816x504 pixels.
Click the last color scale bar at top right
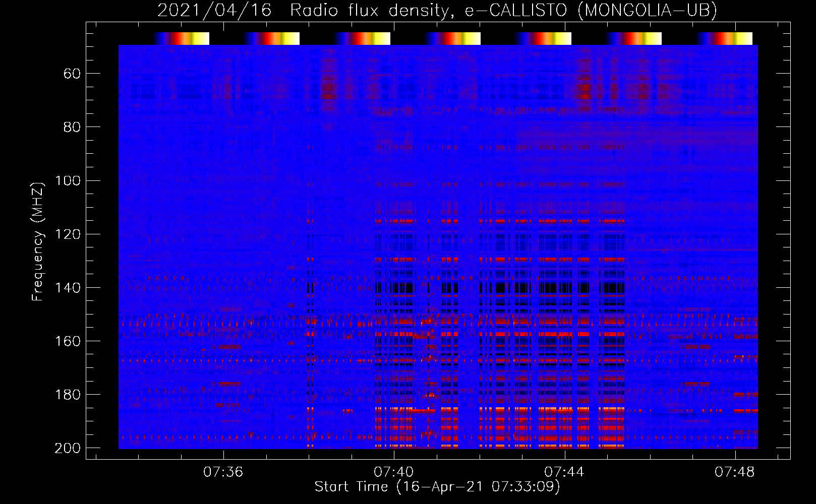click(x=724, y=39)
